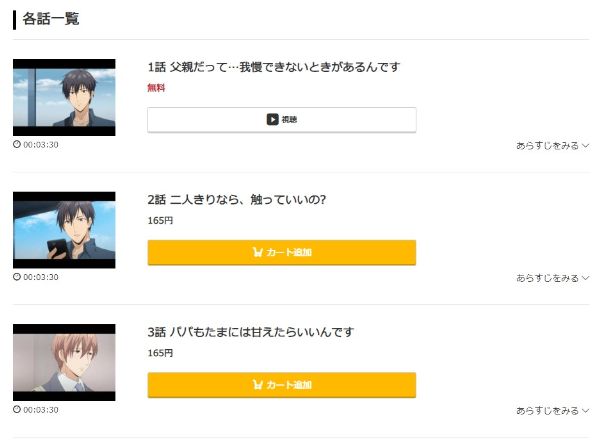The image size is (600, 441).
Task: Click the cart icon for episode 2
Action: [258, 252]
